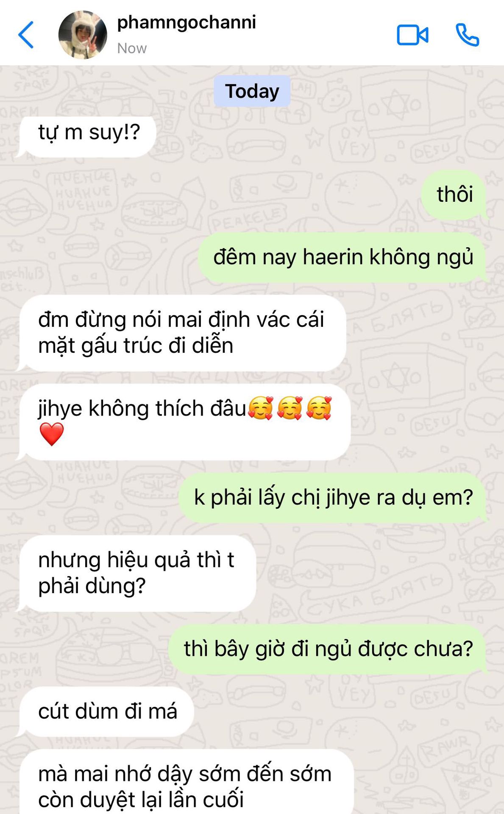This screenshot has width=504, height=814.
Task: Start a voice call via phone icon
Action: coord(467,35)
